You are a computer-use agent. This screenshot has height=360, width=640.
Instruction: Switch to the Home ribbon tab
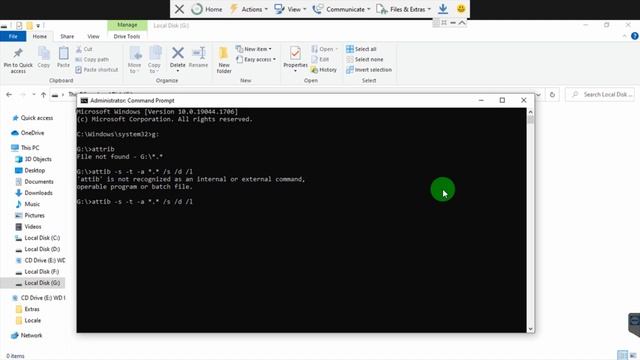tap(40, 36)
